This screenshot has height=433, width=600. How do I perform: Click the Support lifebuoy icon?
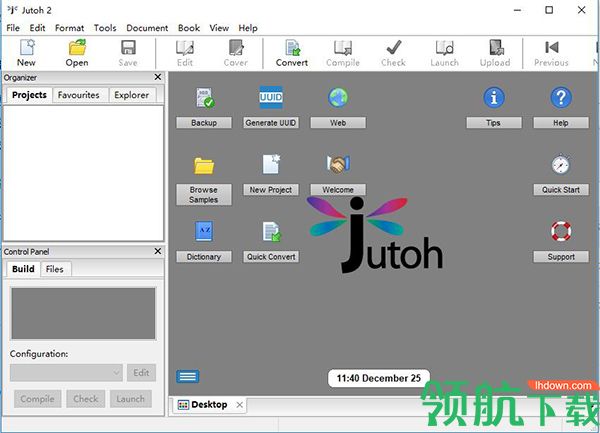(x=561, y=231)
